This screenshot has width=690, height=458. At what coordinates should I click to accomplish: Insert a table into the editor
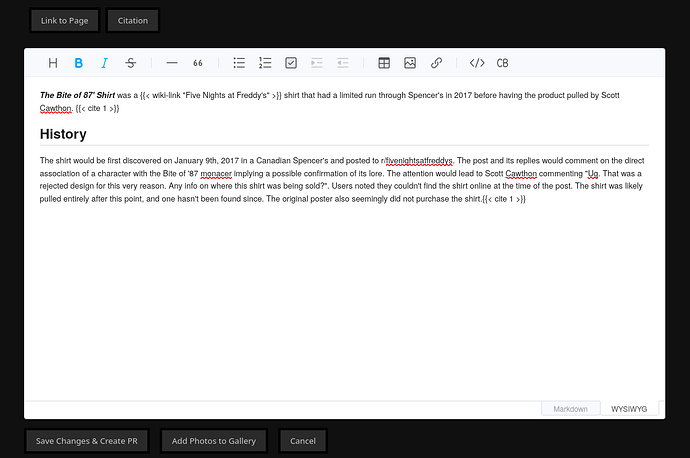[x=384, y=63]
